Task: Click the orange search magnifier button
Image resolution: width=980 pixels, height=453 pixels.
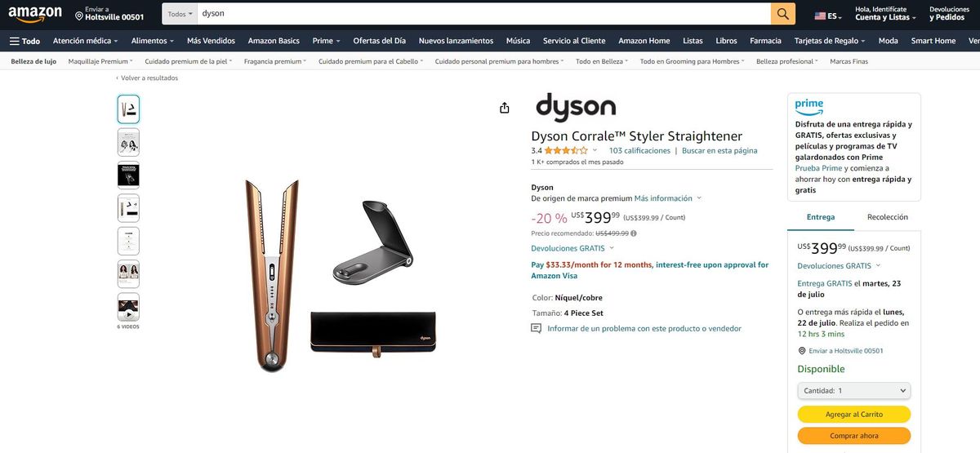Action: [782, 14]
